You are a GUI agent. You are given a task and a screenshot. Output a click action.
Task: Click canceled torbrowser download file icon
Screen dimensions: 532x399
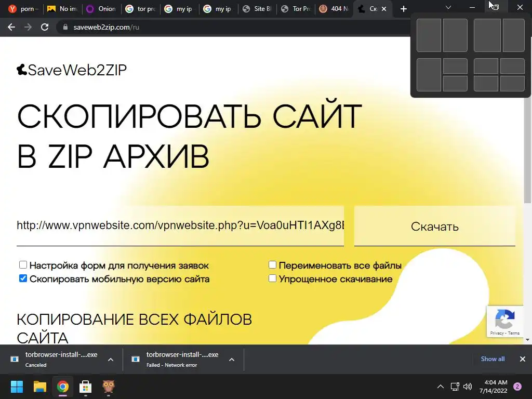(15, 359)
